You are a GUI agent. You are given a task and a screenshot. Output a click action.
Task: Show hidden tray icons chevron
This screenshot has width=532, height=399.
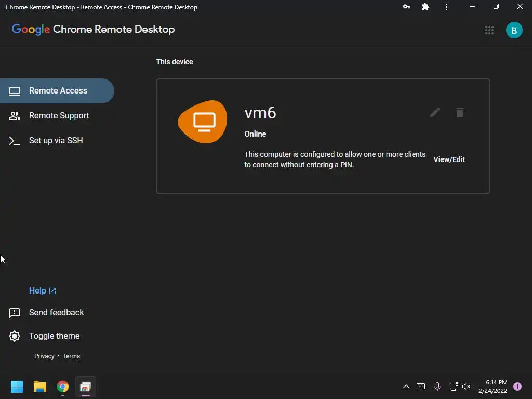click(406, 387)
